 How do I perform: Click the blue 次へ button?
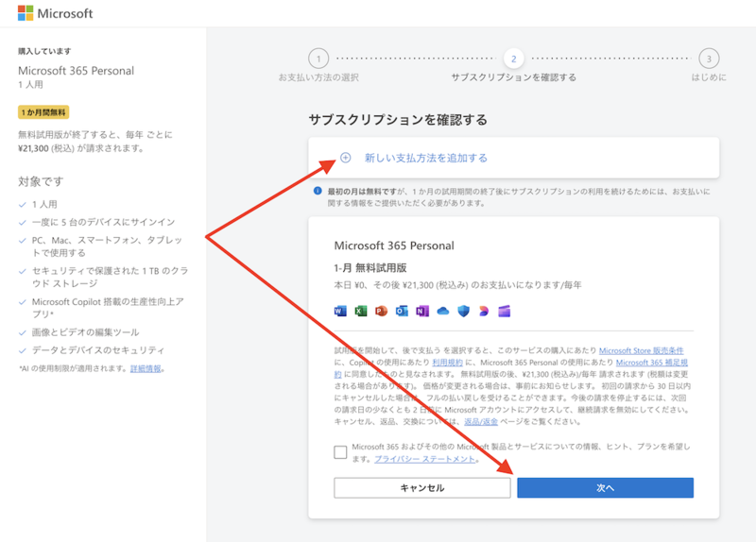point(605,487)
